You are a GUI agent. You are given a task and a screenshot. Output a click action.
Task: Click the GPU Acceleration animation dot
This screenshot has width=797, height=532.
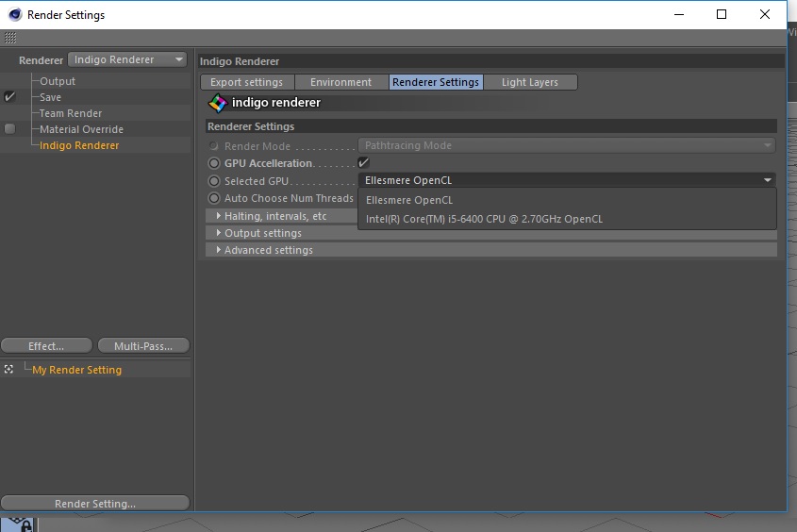click(x=214, y=163)
